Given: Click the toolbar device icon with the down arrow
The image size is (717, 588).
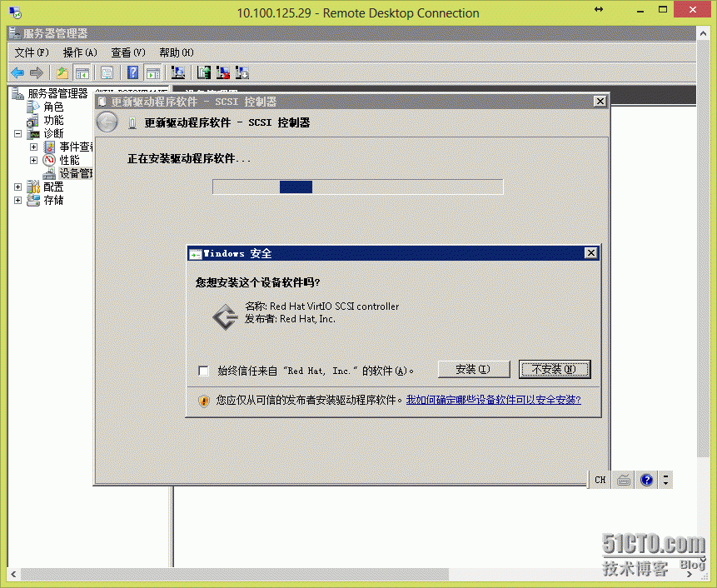Looking at the screenshot, I should [241, 72].
